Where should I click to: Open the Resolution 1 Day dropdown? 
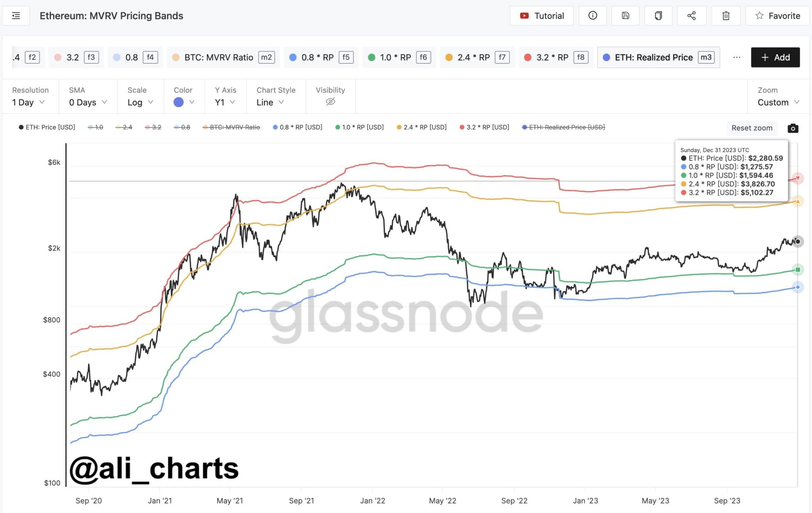coord(28,102)
